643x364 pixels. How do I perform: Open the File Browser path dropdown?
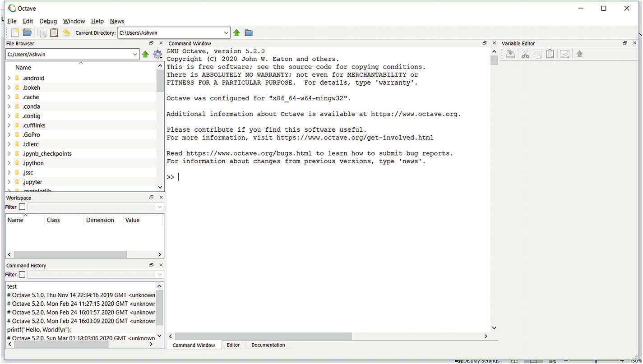[x=135, y=54]
